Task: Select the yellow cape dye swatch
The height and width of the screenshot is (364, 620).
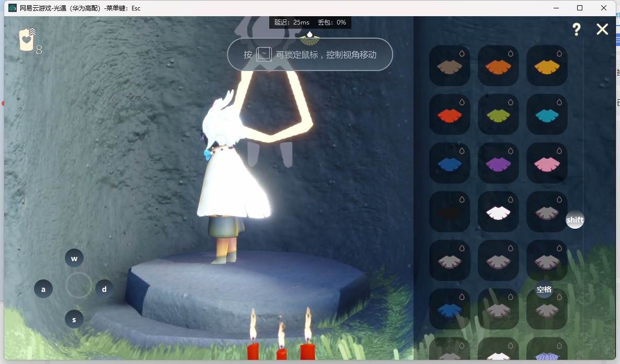Action: [x=547, y=65]
